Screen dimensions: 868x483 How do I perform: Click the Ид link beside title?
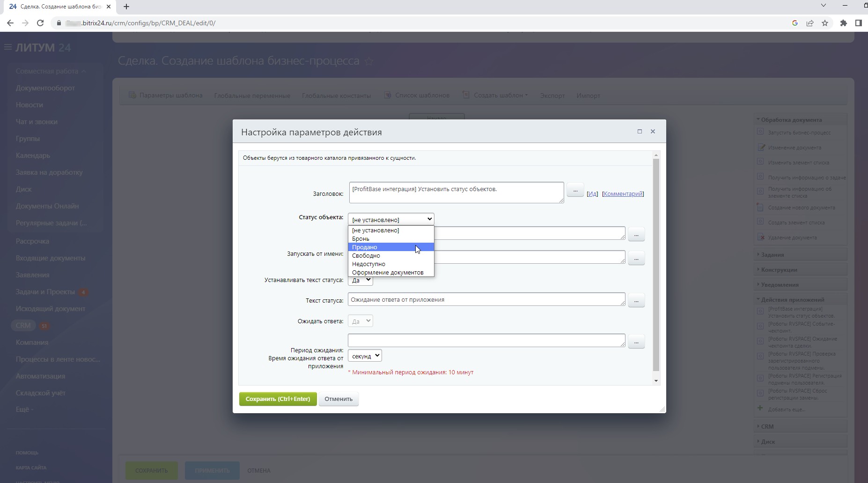pyautogui.click(x=592, y=194)
